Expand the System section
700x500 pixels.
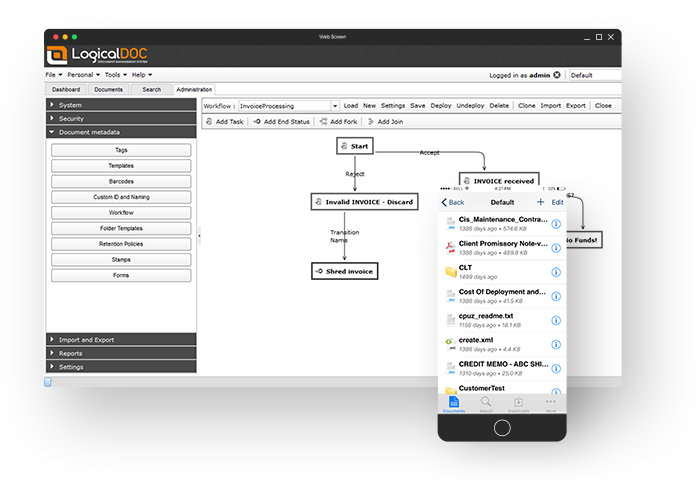coord(121,105)
